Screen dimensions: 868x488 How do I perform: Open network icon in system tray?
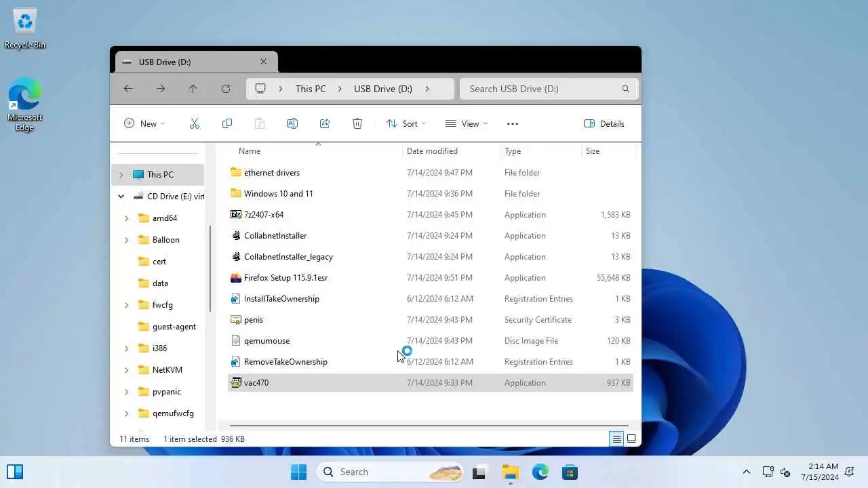[x=768, y=472]
